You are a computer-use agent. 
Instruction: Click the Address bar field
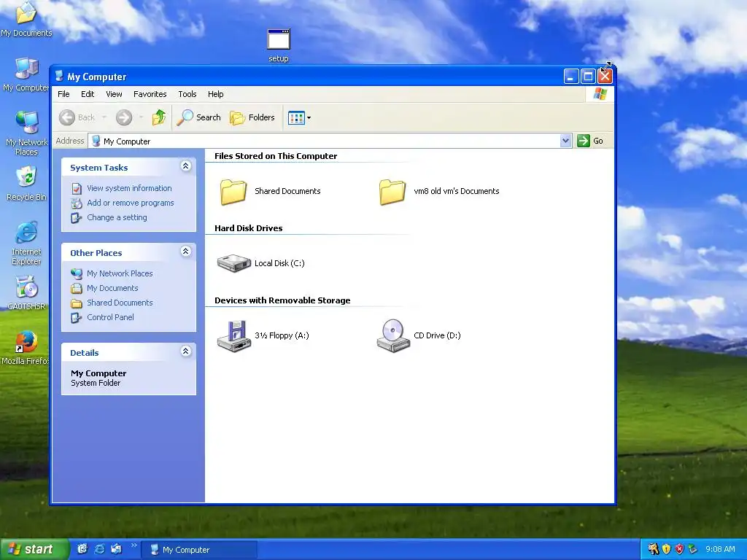[330, 141]
